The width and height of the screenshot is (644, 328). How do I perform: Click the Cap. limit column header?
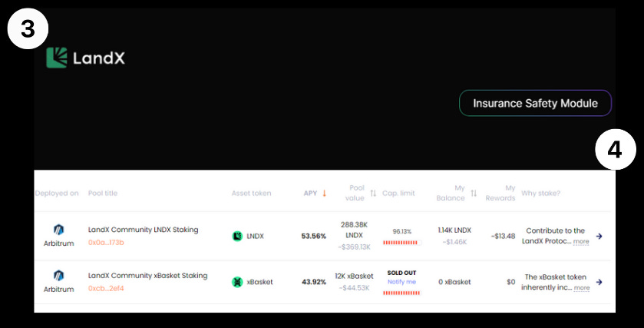[398, 193]
